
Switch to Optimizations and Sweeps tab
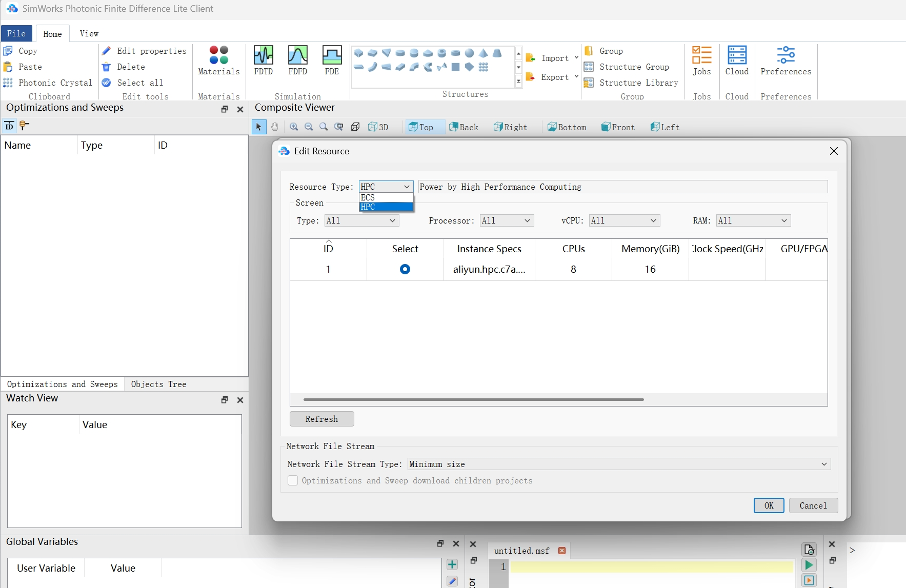coord(62,384)
